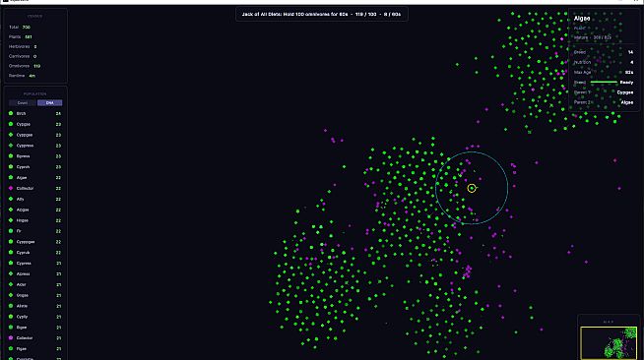Image resolution: width=644 pixels, height=360 pixels.
Task: Click the green Fir species icon
Action: point(11,231)
